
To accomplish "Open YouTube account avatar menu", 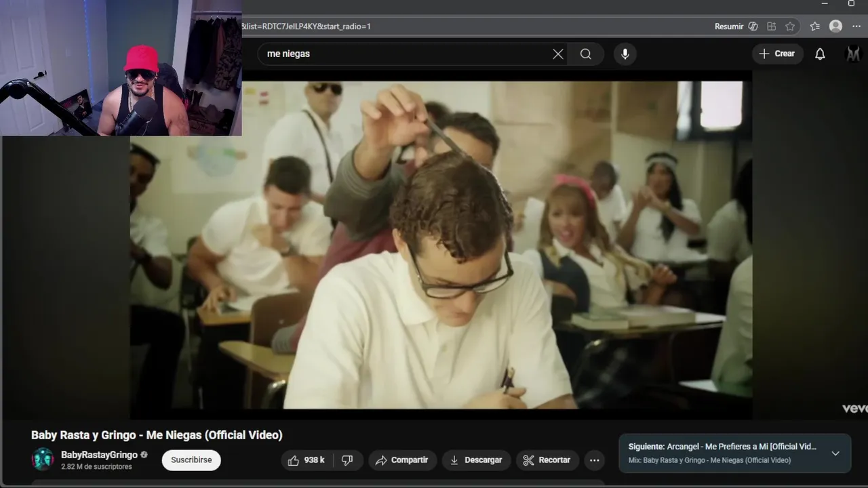I will (853, 54).
